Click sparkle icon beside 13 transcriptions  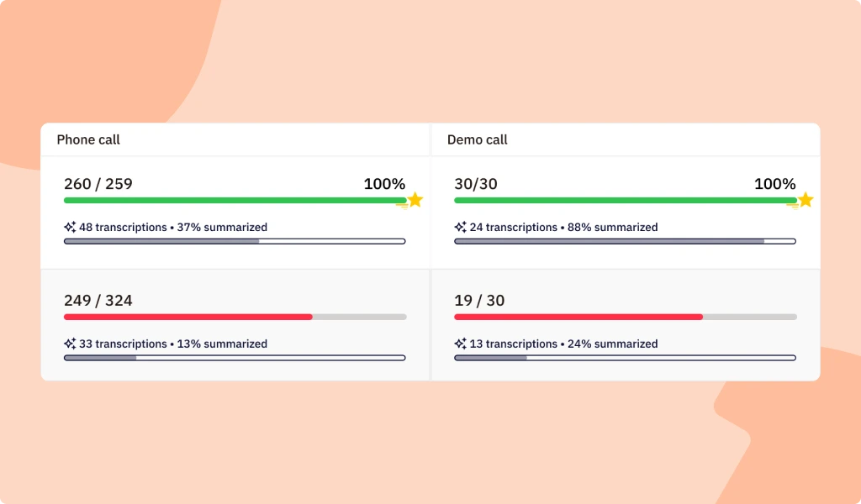(x=460, y=344)
